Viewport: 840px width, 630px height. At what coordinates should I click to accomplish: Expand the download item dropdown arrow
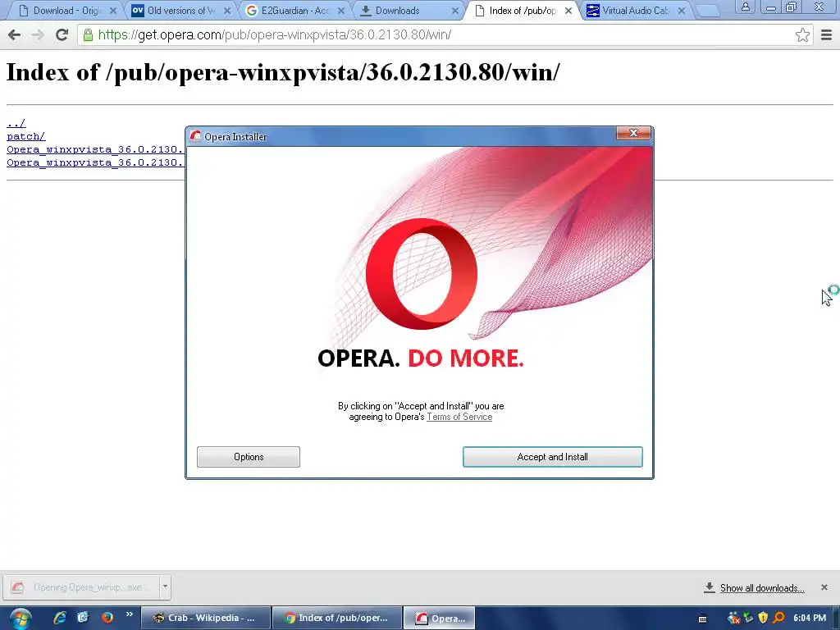point(165,587)
